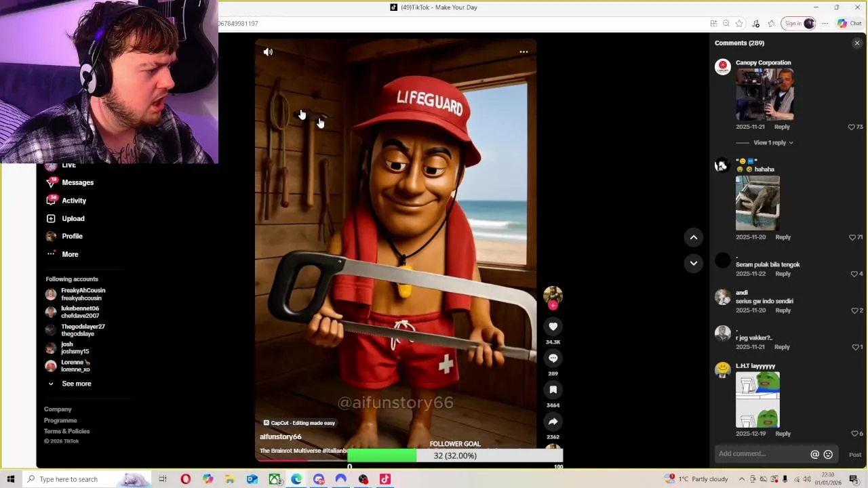Post the comment
Viewport: 868px width, 488px height.
(x=855, y=455)
